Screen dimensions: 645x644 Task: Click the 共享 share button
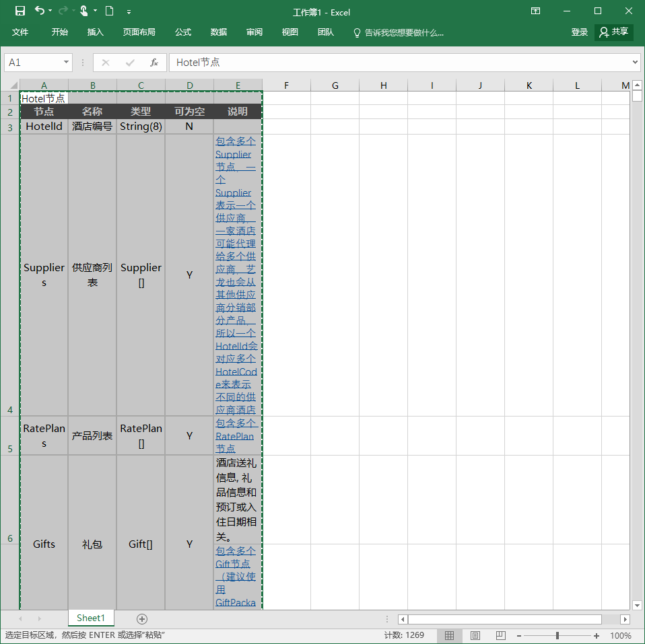point(614,32)
